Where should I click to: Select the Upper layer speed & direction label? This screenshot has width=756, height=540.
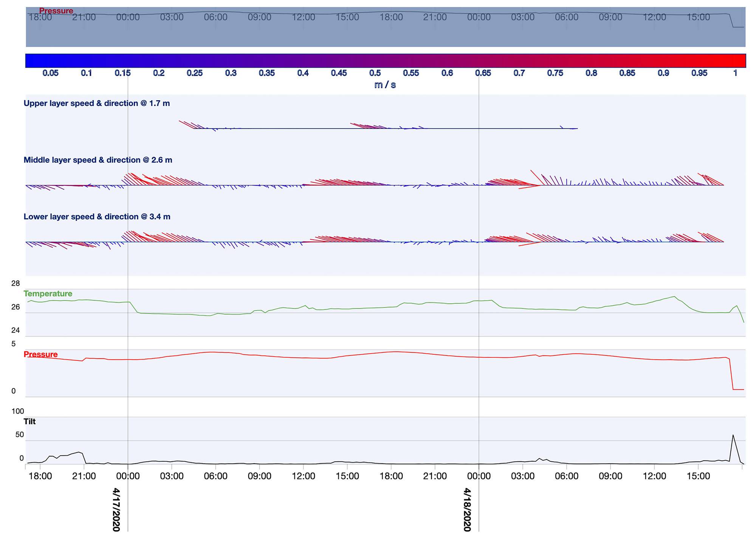coord(97,103)
